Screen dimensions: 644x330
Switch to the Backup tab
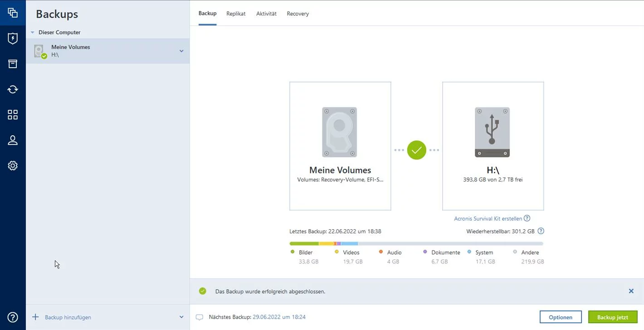coord(207,14)
